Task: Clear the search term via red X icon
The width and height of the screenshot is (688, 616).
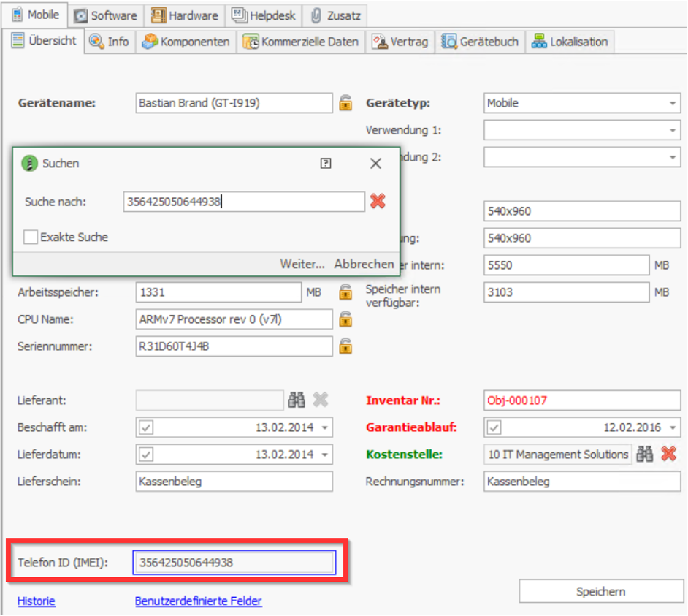Action: (x=377, y=202)
